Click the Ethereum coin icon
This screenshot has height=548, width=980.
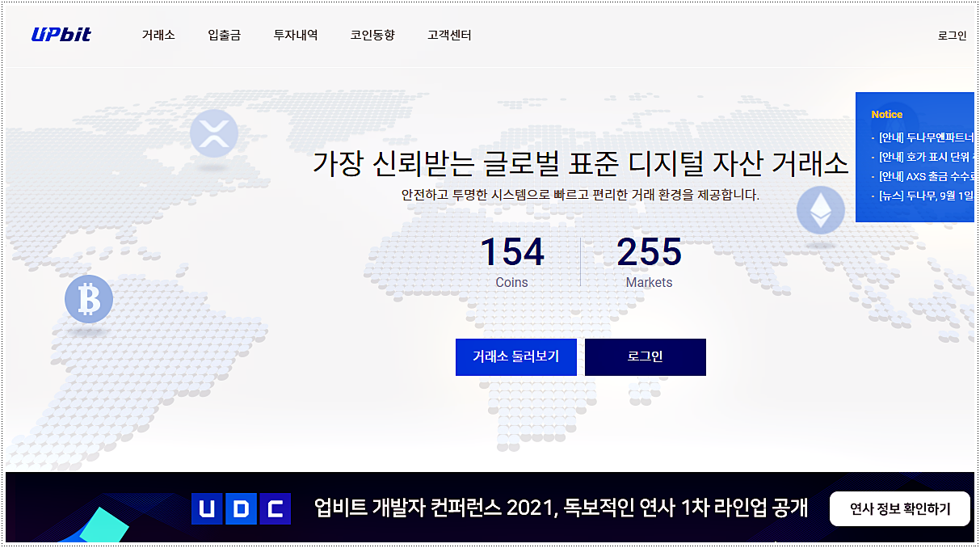(821, 210)
